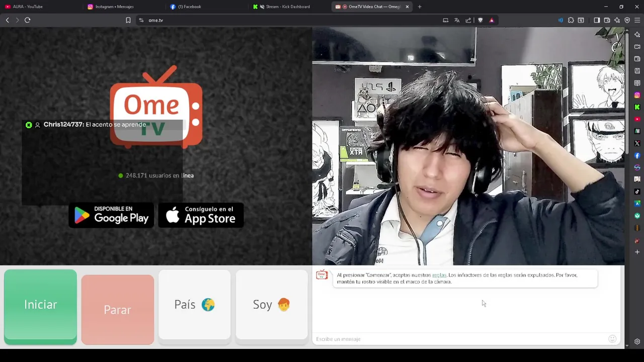
Task: Switch to the Stream - Kick Dashboard tab
Action: pos(289,7)
